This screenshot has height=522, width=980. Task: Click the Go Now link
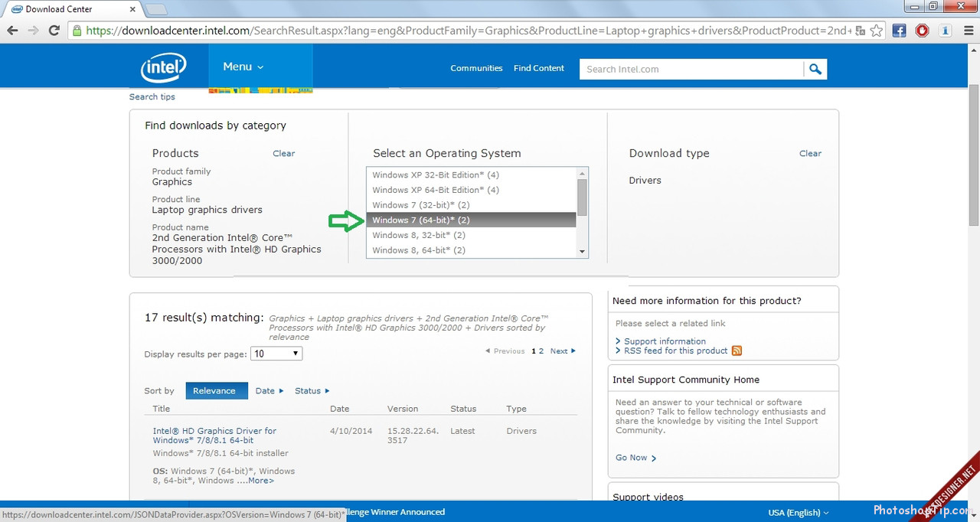pyautogui.click(x=635, y=458)
